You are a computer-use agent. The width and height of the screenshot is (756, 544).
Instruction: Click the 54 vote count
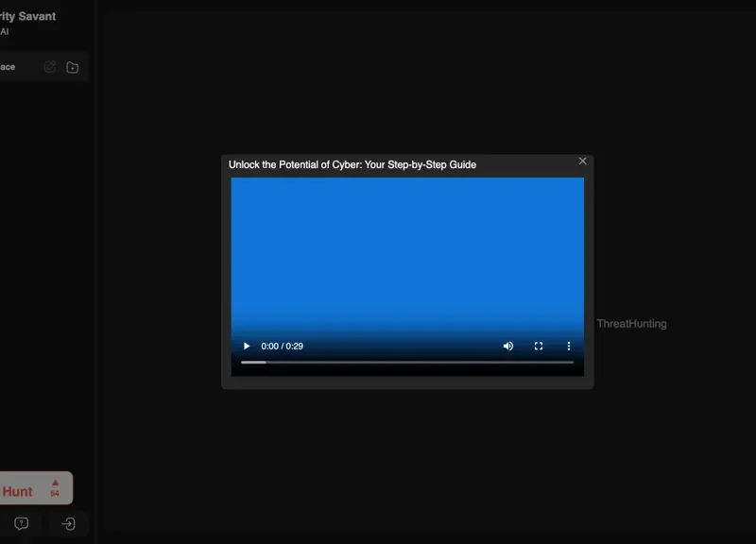pyautogui.click(x=55, y=494)
